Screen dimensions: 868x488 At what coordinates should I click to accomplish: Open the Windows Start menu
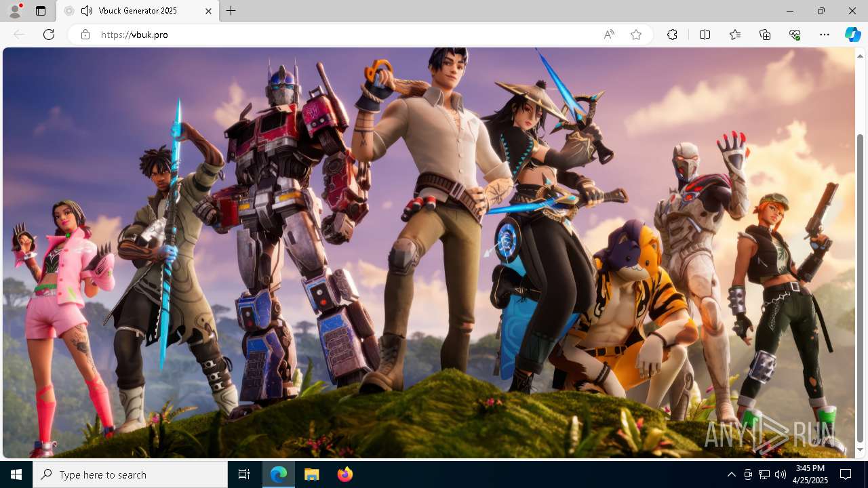16,474
